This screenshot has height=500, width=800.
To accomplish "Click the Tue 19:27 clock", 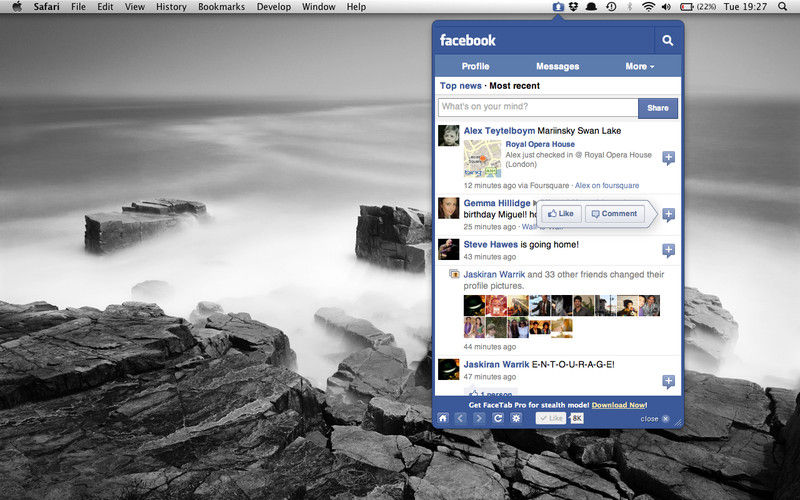I will [745, 7].
